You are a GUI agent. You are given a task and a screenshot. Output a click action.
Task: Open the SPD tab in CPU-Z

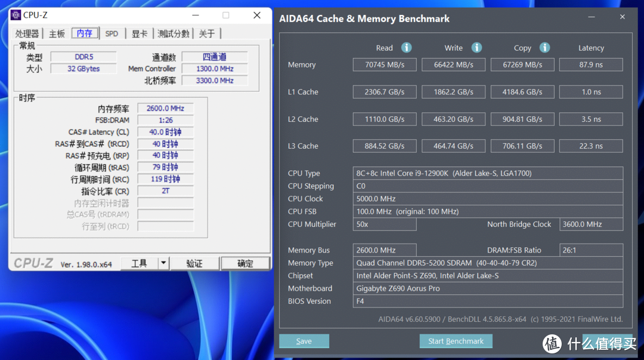pyautogui.click(x=112, y=33)
